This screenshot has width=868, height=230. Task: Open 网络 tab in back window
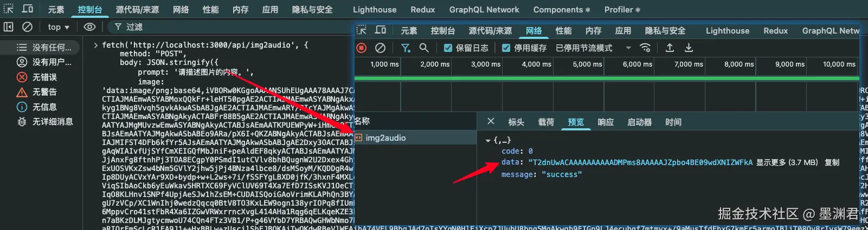181,10
